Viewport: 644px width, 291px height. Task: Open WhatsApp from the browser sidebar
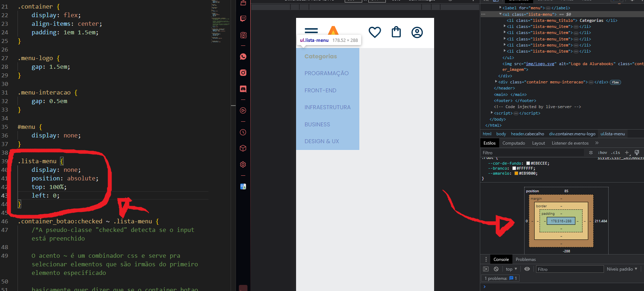[243, 57]
